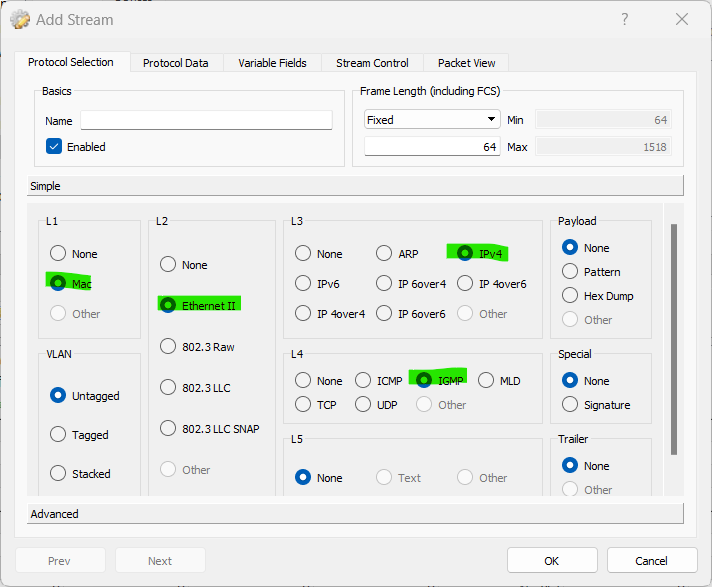Choose IPv6 under L3
Viewport: 712px width, 587px height.
tap(317, 283)
